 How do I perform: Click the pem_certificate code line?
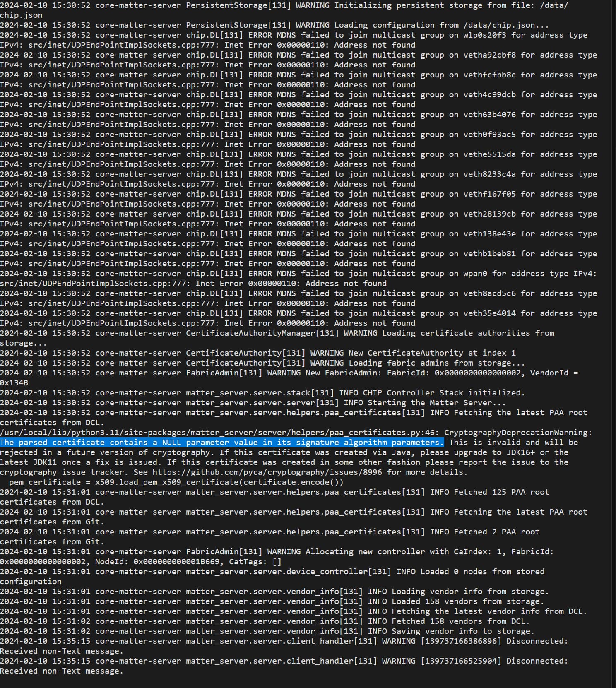176,482
